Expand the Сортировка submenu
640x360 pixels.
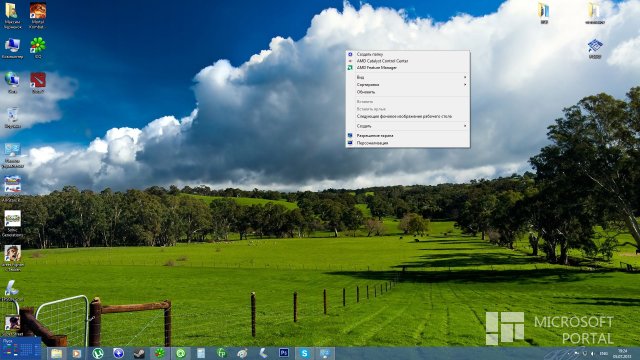click(x=408, y=84)
